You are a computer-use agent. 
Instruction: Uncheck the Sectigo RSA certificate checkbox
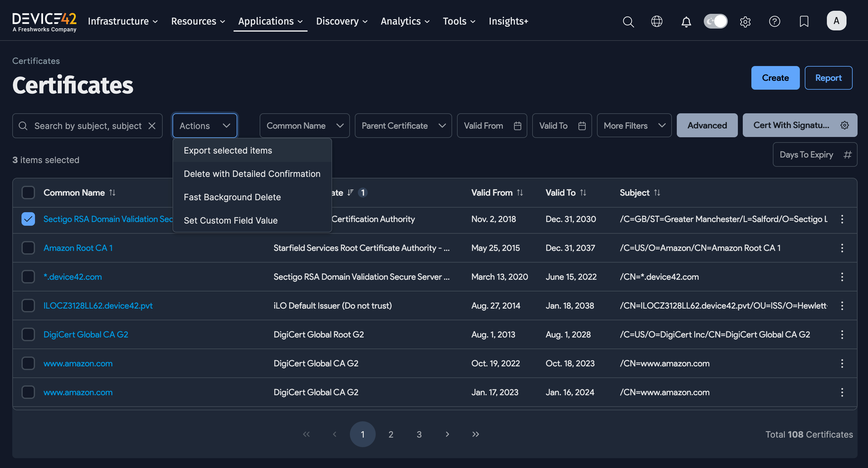coord(28,219)
